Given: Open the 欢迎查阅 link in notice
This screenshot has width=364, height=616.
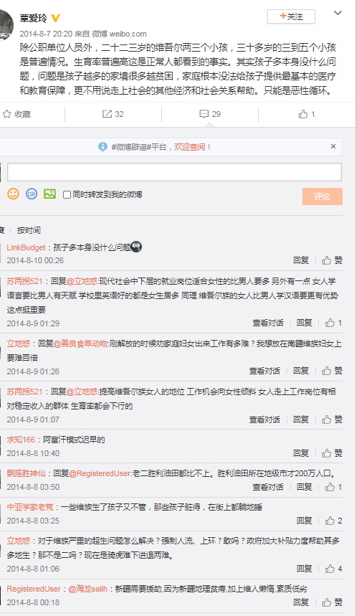Looking at the screenshot, I should tap(192, 147).
